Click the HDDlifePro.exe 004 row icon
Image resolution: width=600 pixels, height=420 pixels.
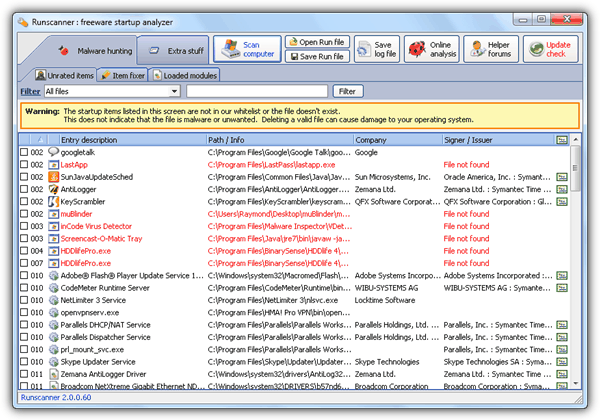click(x=53, y=251)
